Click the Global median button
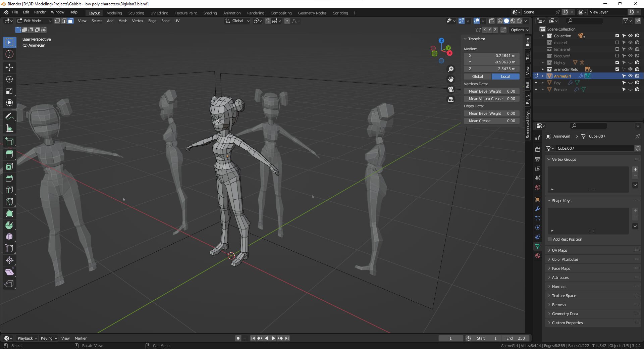The width and height of the screenshot is (644, 349). 477,77
